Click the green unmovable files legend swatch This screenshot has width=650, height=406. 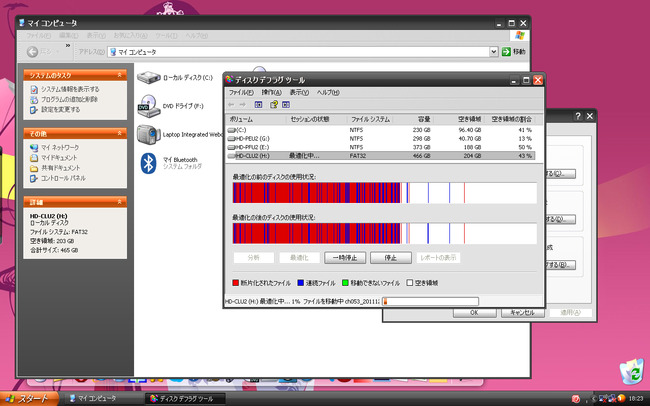[345, 283]
